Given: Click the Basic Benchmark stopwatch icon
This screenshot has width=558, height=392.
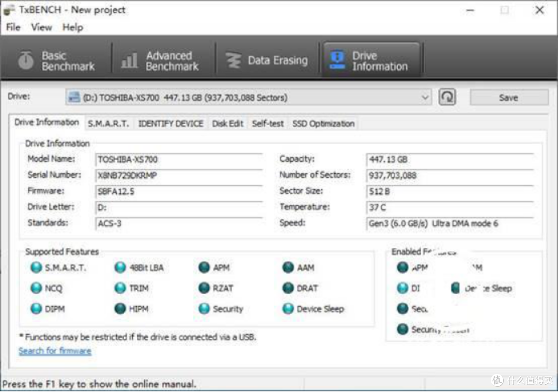Looking at the screenshot, I should [x=26, y=60].
